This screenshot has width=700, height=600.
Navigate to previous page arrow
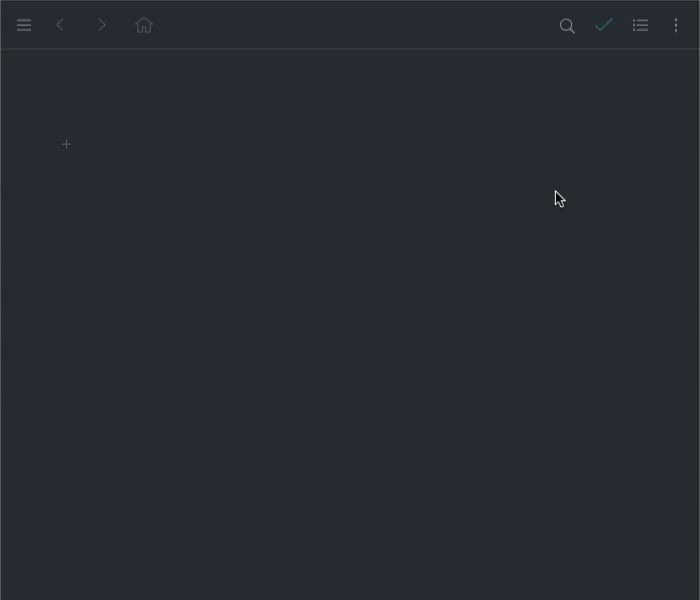pyautogui.click(x=60, y=25)
